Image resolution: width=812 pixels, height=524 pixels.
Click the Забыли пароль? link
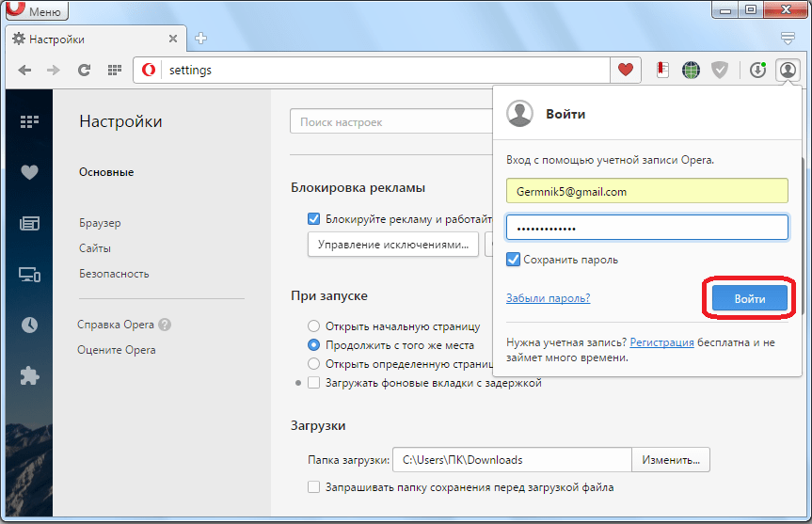coord(548,298)
